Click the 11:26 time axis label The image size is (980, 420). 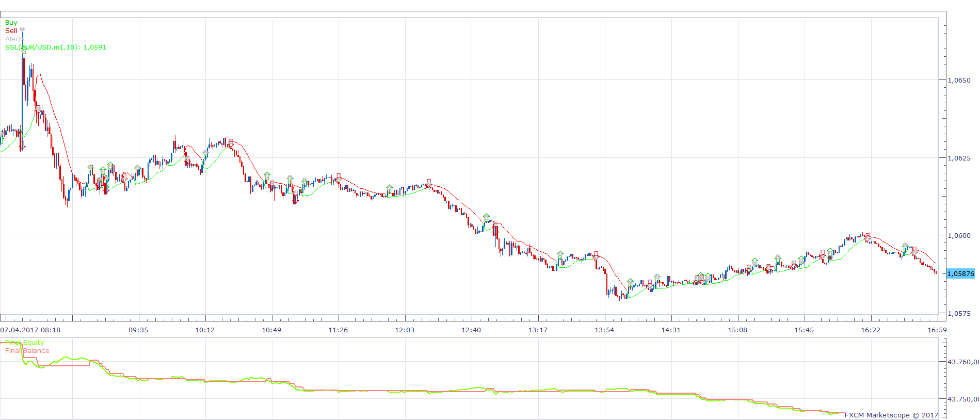coord(338,330)
